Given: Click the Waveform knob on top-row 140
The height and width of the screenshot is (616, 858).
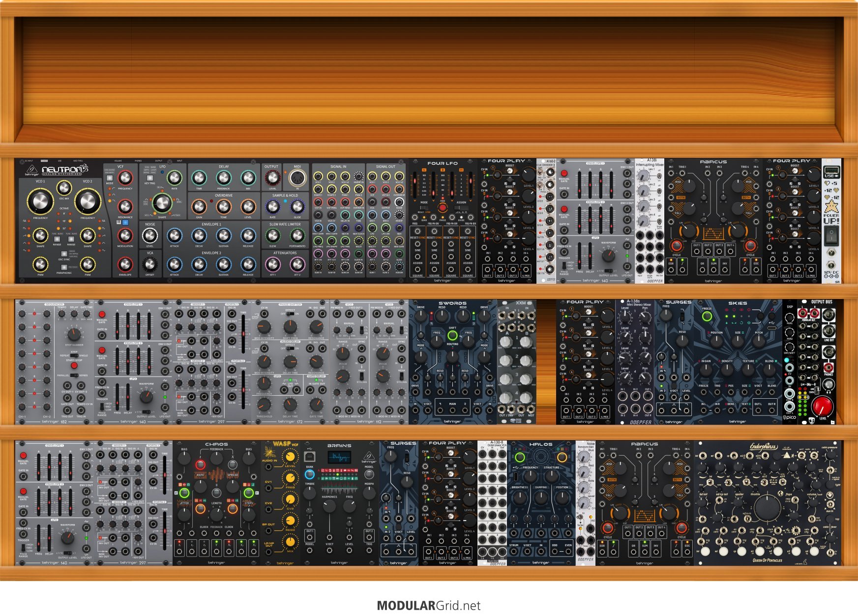Looking at the screenshot, I should pyautogui.click(x=608, y=255).
